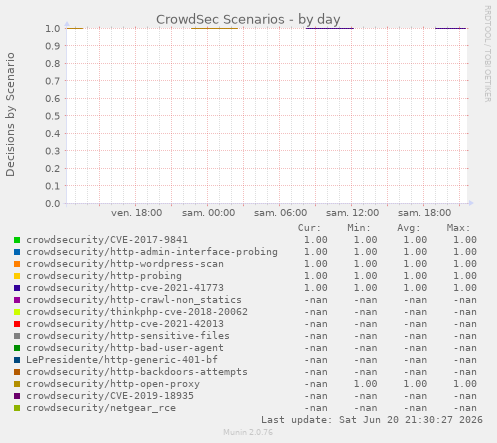Select the crowdsecurity/http-cve-2021-41773 label
The width and height of the screenshot is (497, 443).
tap(125, 288)
